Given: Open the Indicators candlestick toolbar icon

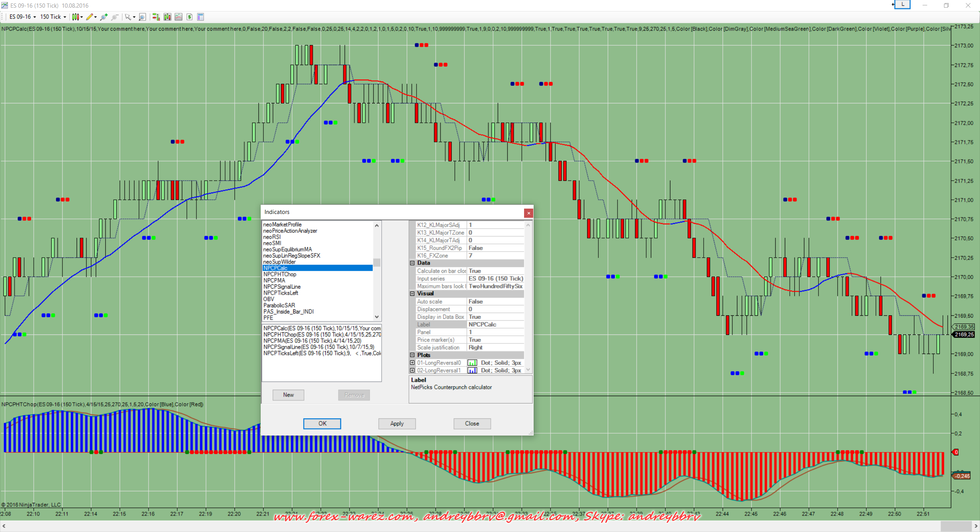Looking at the screenshot, I should coord(167,17).
